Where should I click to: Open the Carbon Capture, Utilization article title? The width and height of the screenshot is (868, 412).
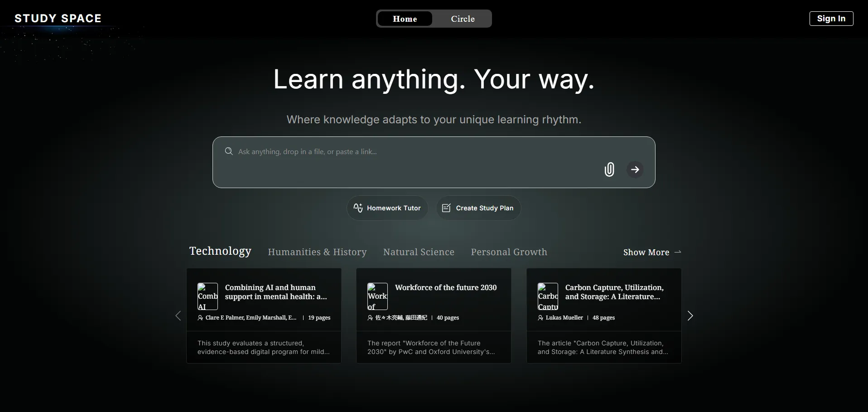[x=614, y=292]
